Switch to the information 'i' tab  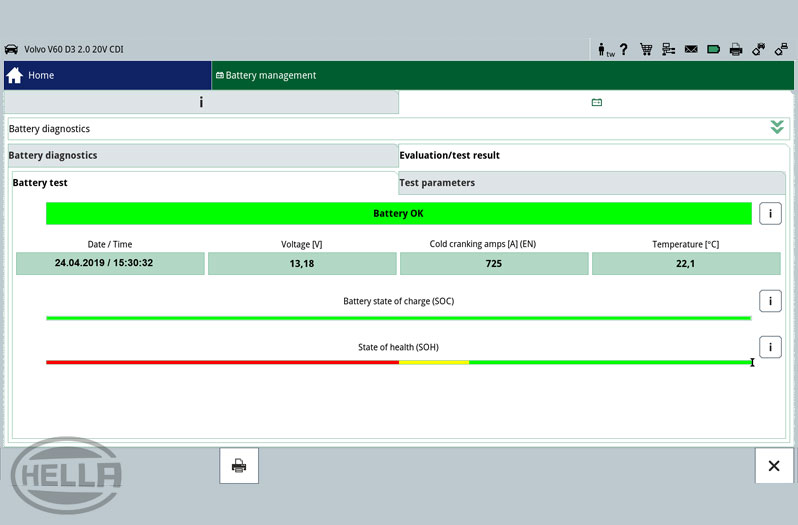[201, 102]
